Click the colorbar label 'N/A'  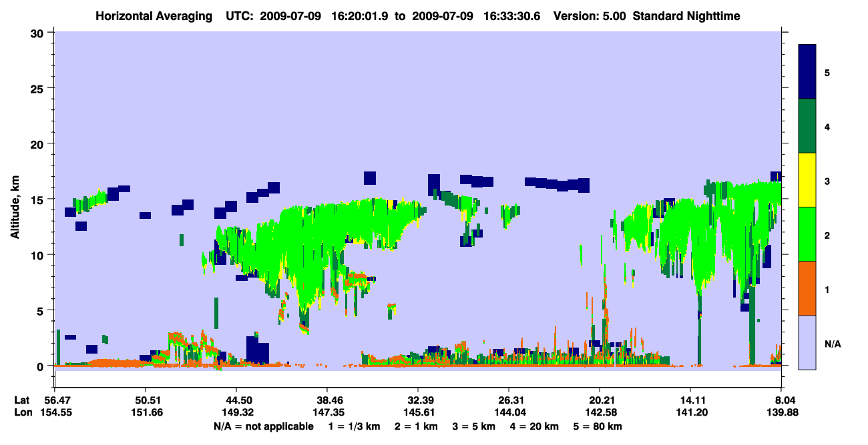pyautogui.click(x=832, y=344)
